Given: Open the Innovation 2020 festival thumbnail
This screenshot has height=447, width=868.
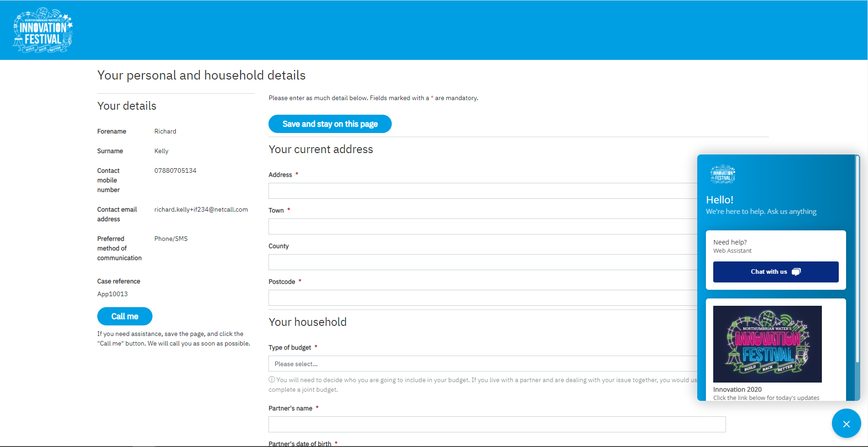Looking at the screenshot, I should click(x=767, y=344).
